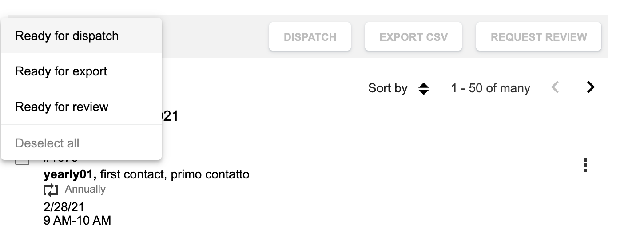The height and width of the screenshot is (230, 644).
Task: Click the "first contact, primo contatto" description text
Action: [x=178, y=174]
